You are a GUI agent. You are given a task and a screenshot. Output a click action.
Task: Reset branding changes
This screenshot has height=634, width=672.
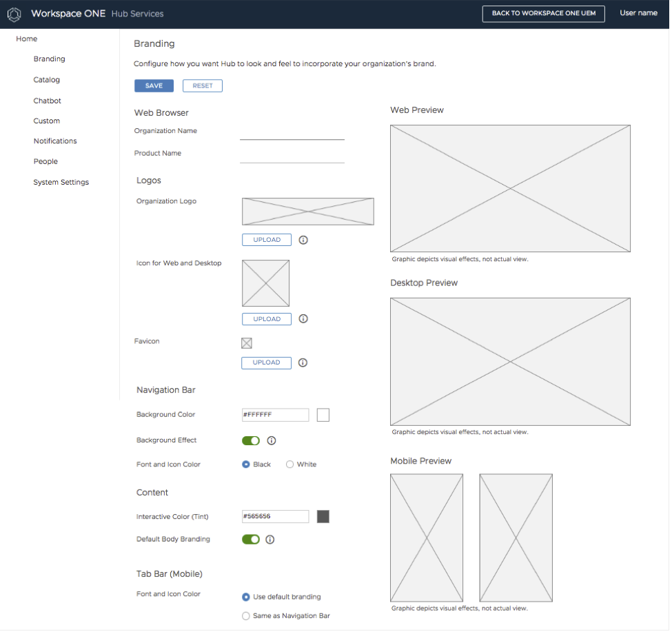point(203,86)
